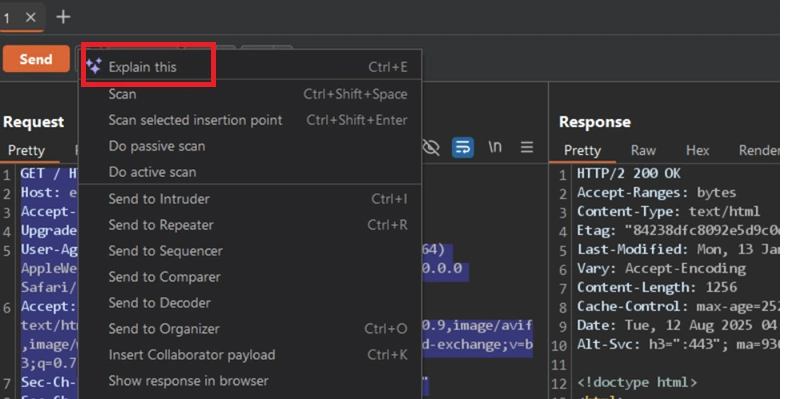Image resolution: width=785 pixels, height=399 pixels.
Task: Choose Send to Repeater
Action: tap(250, 225)
